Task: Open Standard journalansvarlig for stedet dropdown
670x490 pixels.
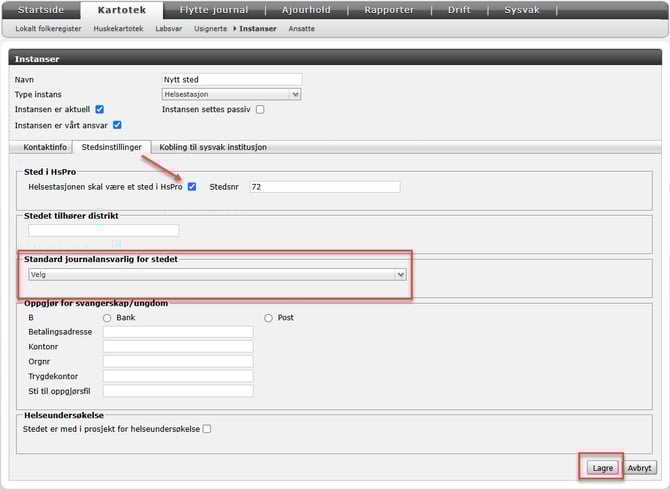Action: point(216,274)
